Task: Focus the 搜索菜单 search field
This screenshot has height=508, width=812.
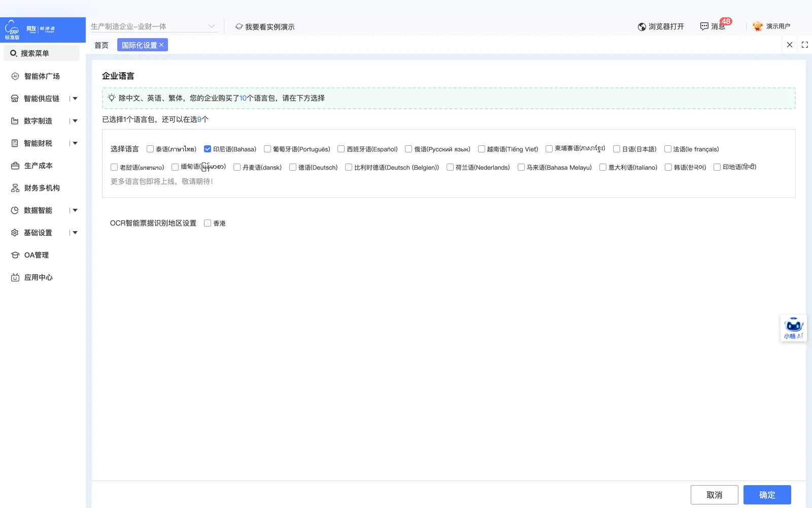Action: point(42,53)
